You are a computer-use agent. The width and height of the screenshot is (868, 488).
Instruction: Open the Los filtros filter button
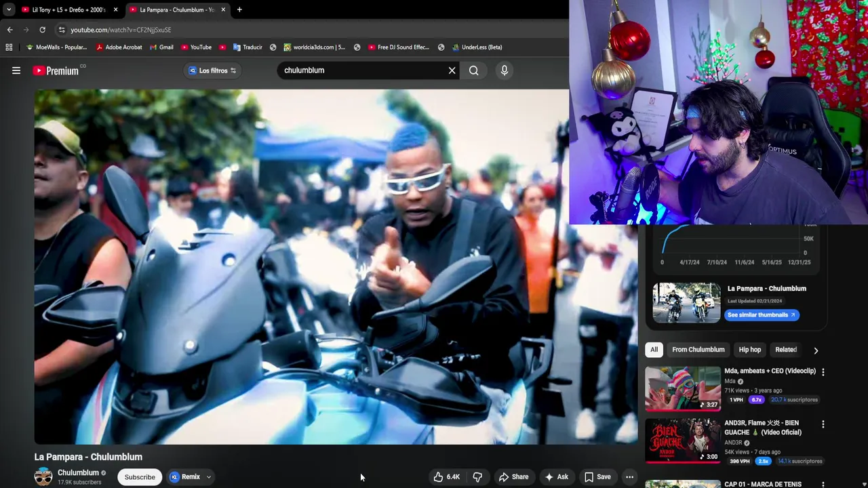click(212, 70)
